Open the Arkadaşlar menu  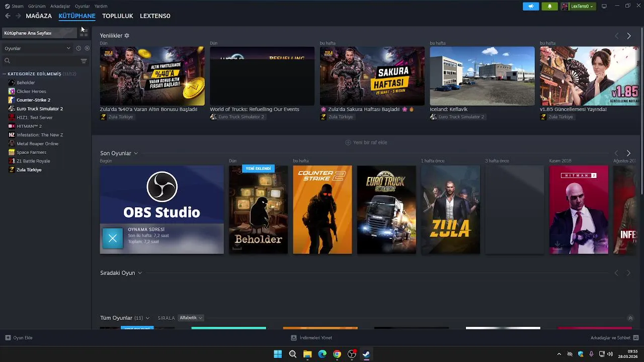tap(60, 6)
